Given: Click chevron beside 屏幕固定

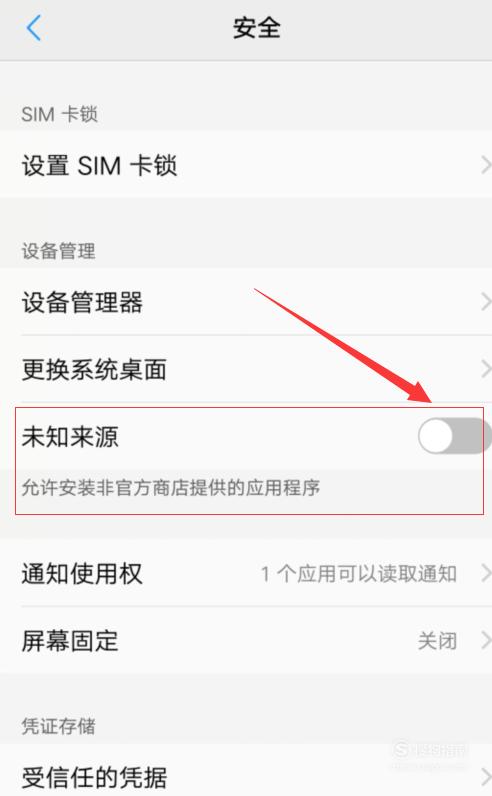Looking at the screenshot, I should pyautogui.click(x=486, y=641).
